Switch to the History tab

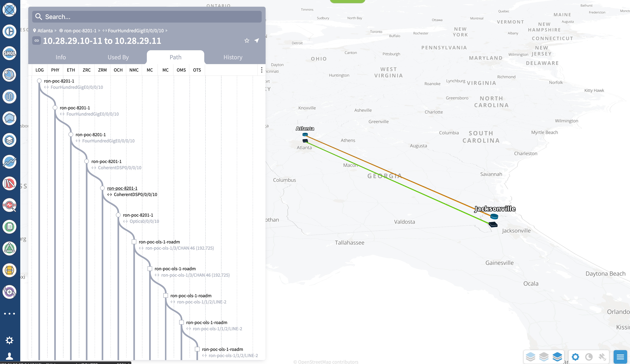(233, 57)
